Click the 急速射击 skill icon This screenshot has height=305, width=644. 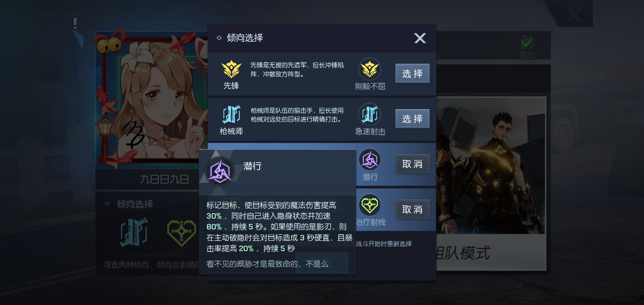coord(370,114)
